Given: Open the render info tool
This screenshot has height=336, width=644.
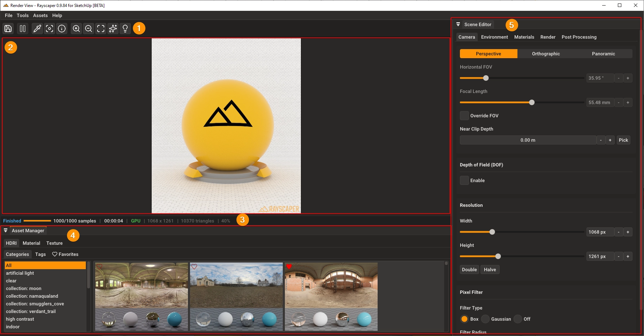Looking at the screenshot, I should click(62, 29).
